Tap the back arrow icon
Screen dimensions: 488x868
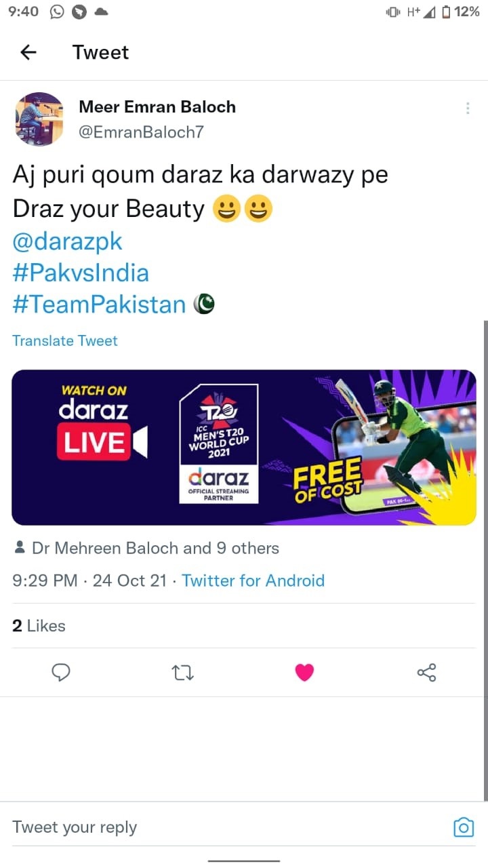pyautogui.click(x=28, y=52)
